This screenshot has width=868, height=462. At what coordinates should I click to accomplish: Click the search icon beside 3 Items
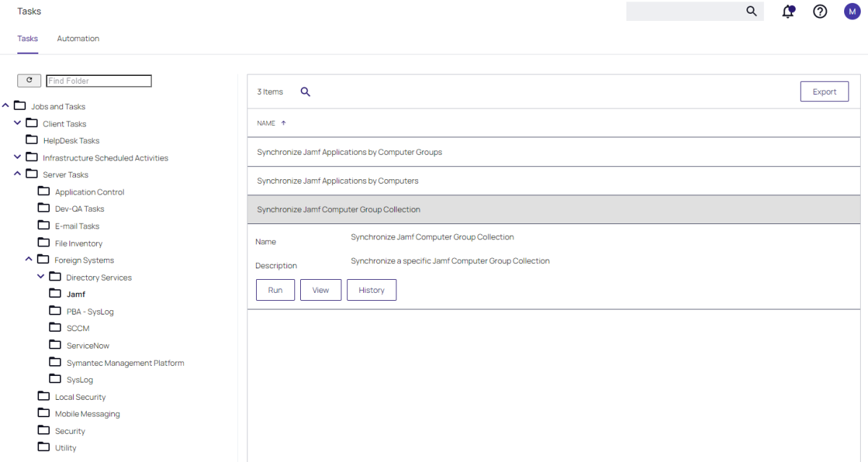[305, 92]
